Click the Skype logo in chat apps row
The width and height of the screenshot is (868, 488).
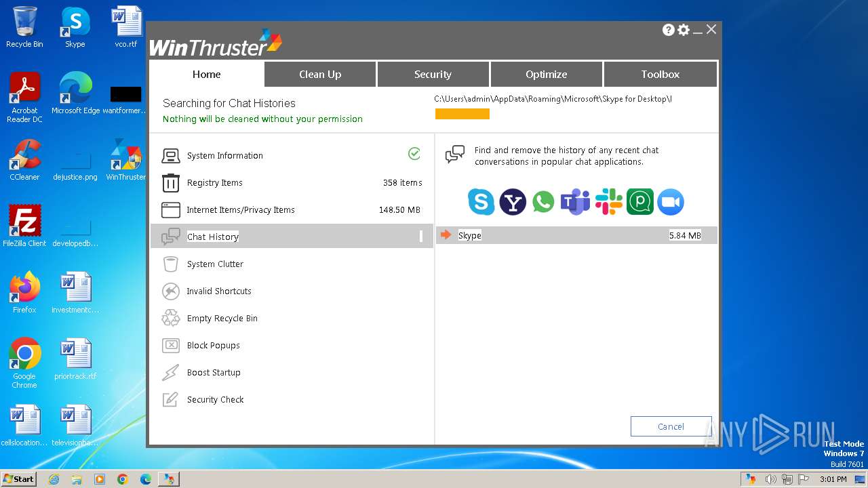click(x=481, y=202)
